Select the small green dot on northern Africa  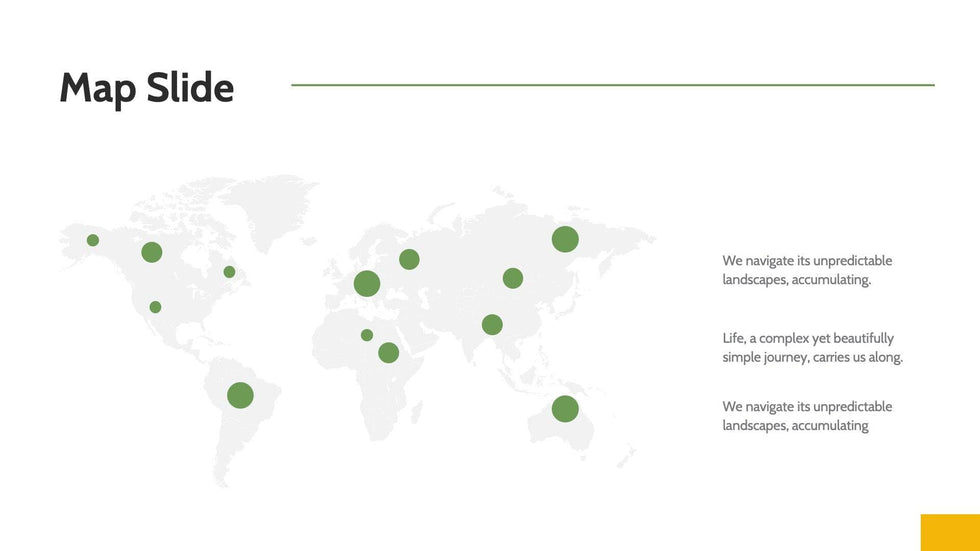click(x=367, y=335)
